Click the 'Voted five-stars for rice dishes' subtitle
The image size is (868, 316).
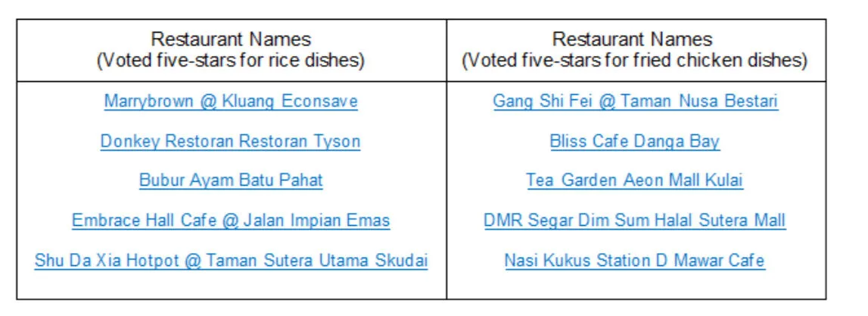(x=231, y=60)
